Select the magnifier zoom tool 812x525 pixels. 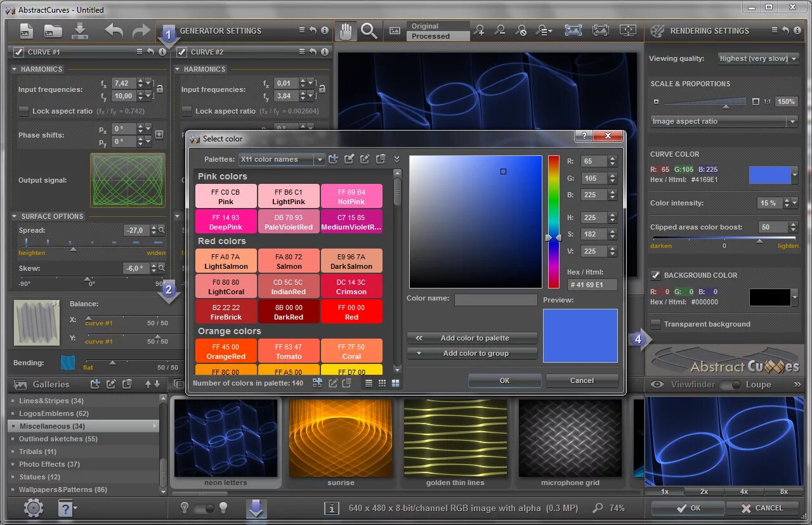coord(369,31)
